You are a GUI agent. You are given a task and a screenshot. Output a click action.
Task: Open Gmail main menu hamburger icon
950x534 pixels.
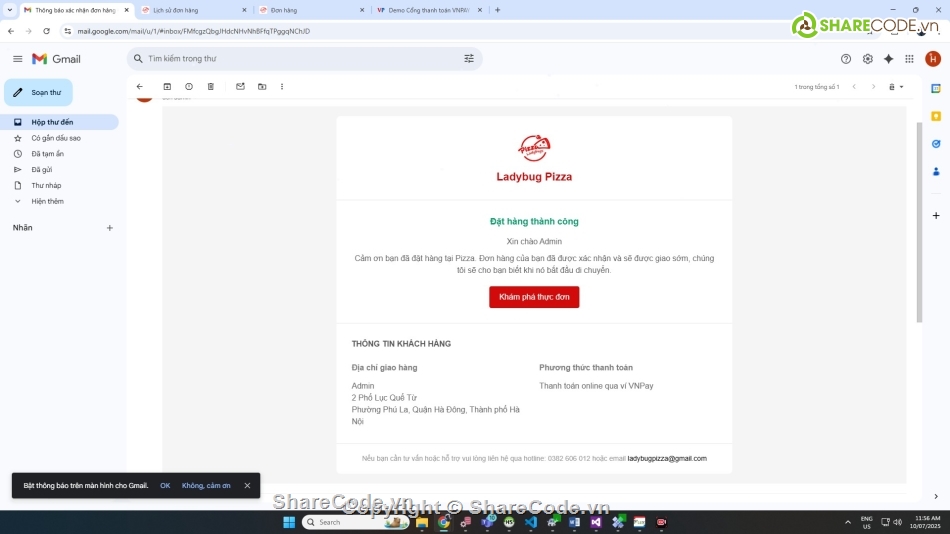tap(18, 59)
